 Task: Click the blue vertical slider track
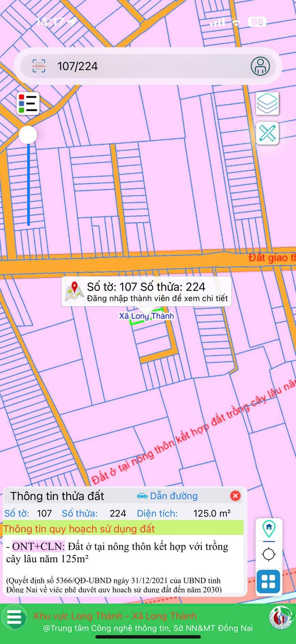point(28,185)
